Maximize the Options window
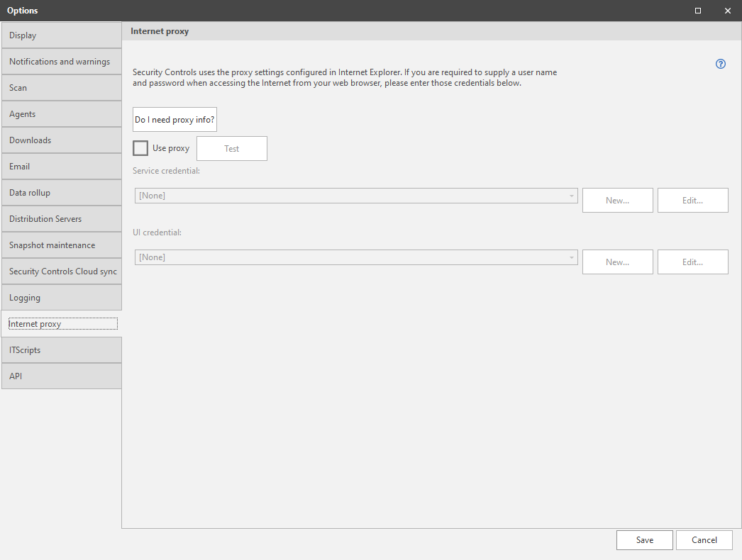Screen dimensions: 742x560 [x=697, y=11]
